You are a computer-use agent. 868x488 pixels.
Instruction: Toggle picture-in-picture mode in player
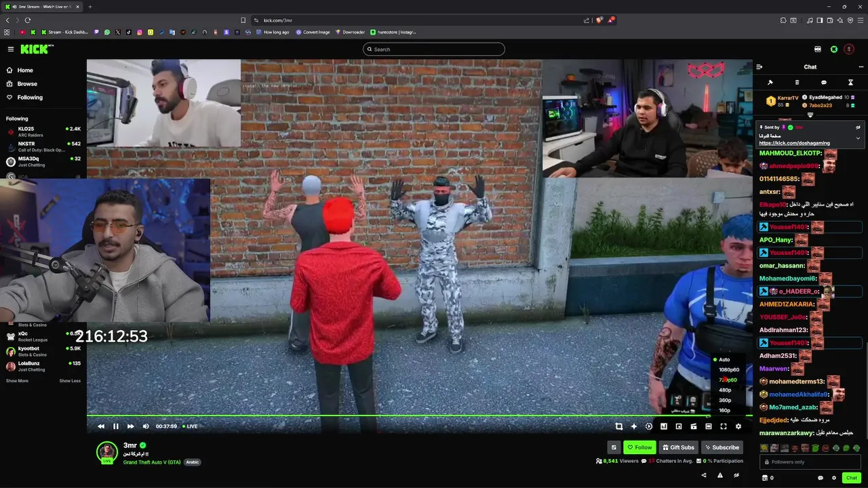[x=679, y=426]
